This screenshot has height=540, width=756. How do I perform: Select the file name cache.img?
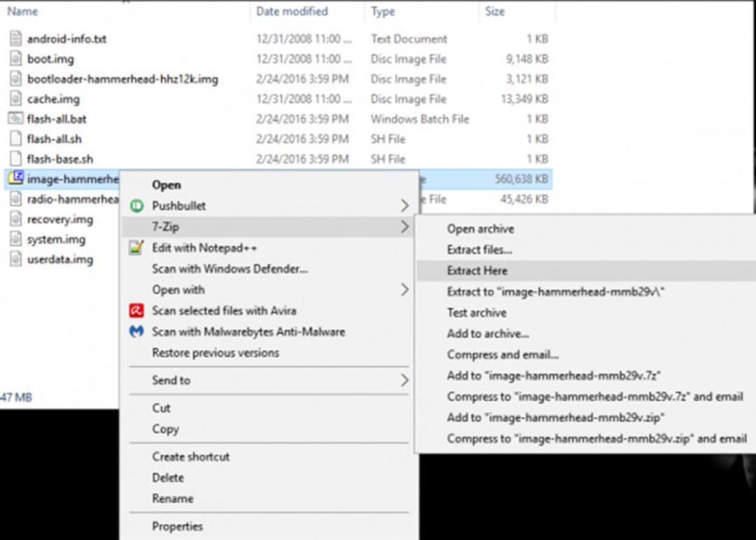pyautogui.click(x=53, y=99)
